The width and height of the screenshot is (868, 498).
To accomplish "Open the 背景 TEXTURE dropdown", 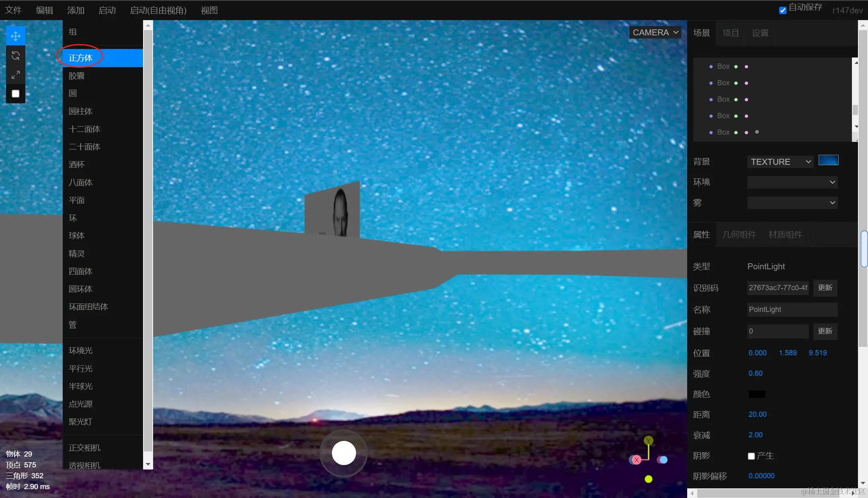I will (x=780, y=162).
